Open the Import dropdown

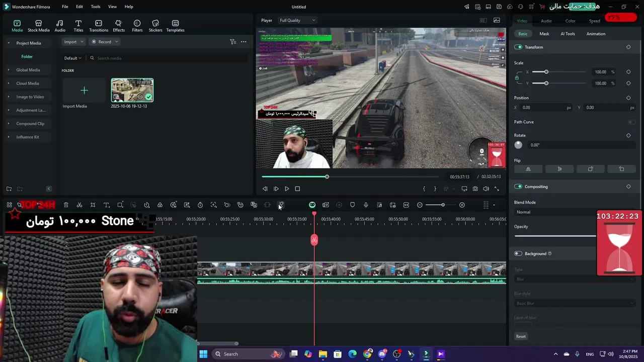pos(74,42)
